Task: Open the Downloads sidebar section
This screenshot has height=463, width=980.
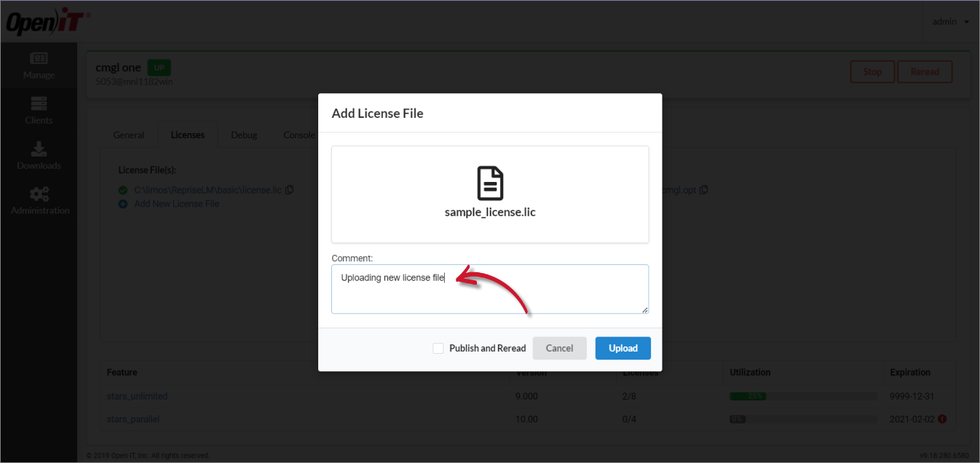Action: tap(39, 156)
